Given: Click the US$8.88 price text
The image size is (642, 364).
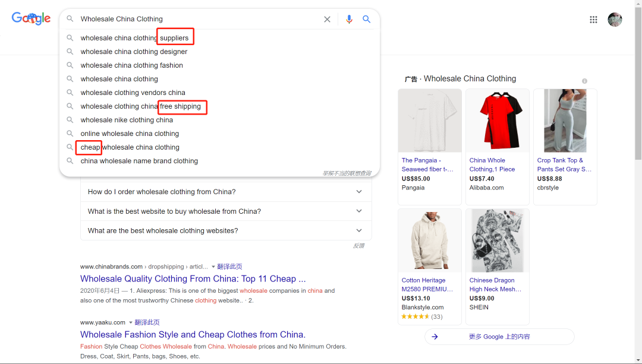Looking at the screenshot, I should click(549, 179).
